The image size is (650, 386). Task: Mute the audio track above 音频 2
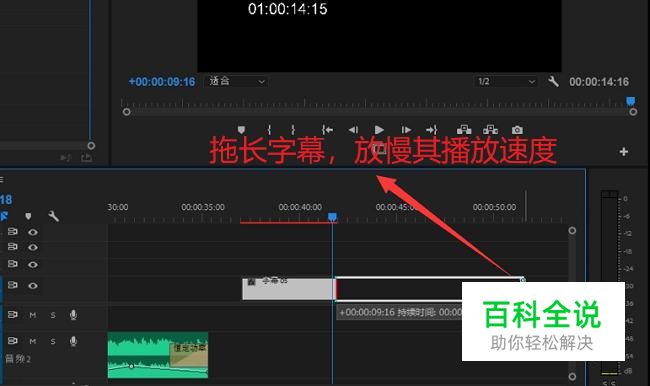(33, 315)
